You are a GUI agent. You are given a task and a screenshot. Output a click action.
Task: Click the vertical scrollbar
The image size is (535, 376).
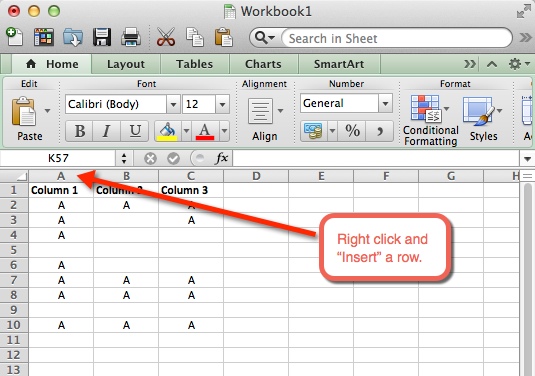(x=528, y=279)
